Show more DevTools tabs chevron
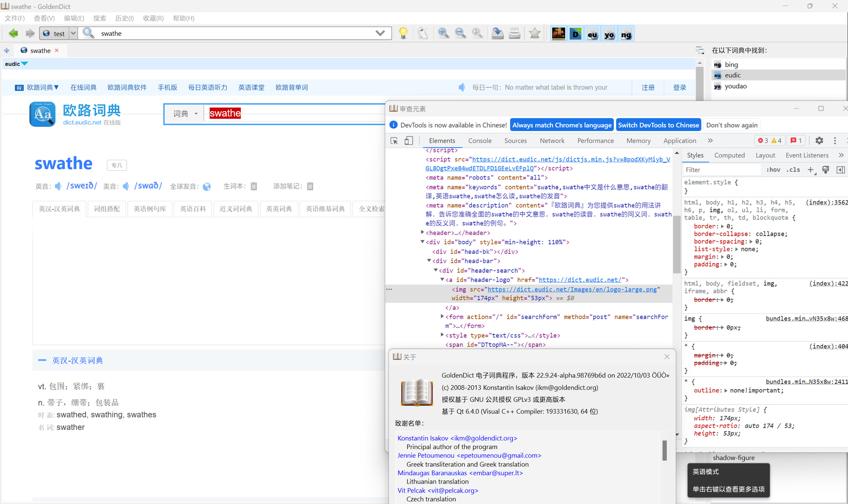The width and height of the screenshot is (848, 504). [x=710, y=141]
